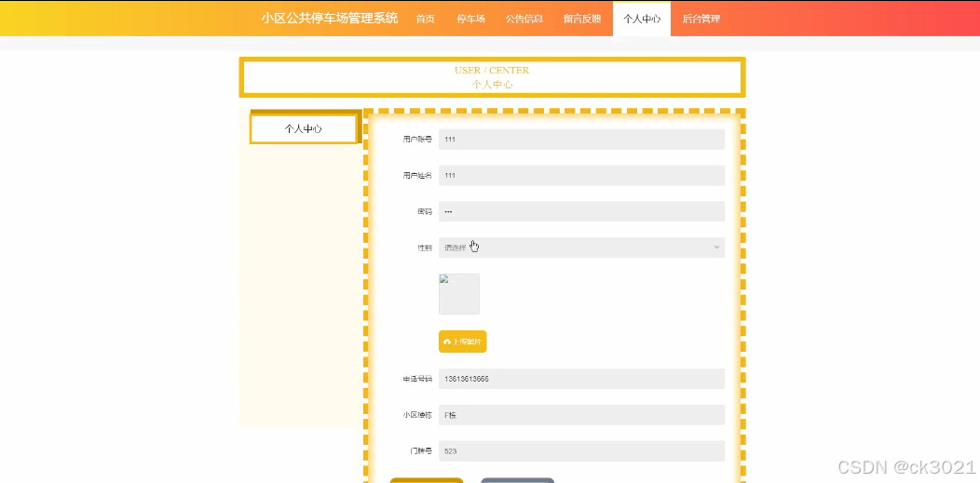Open the 性别 dropdown selector
Screen dimensions: 980x483
(581, 248)
